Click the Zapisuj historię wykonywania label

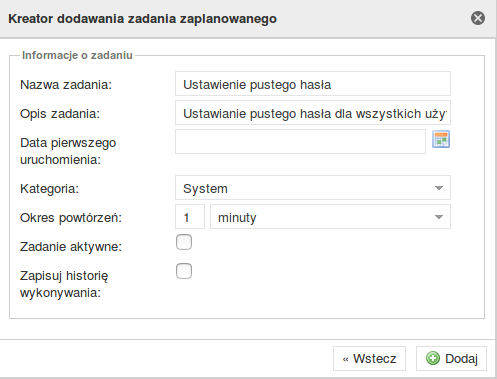coord(64,284)
